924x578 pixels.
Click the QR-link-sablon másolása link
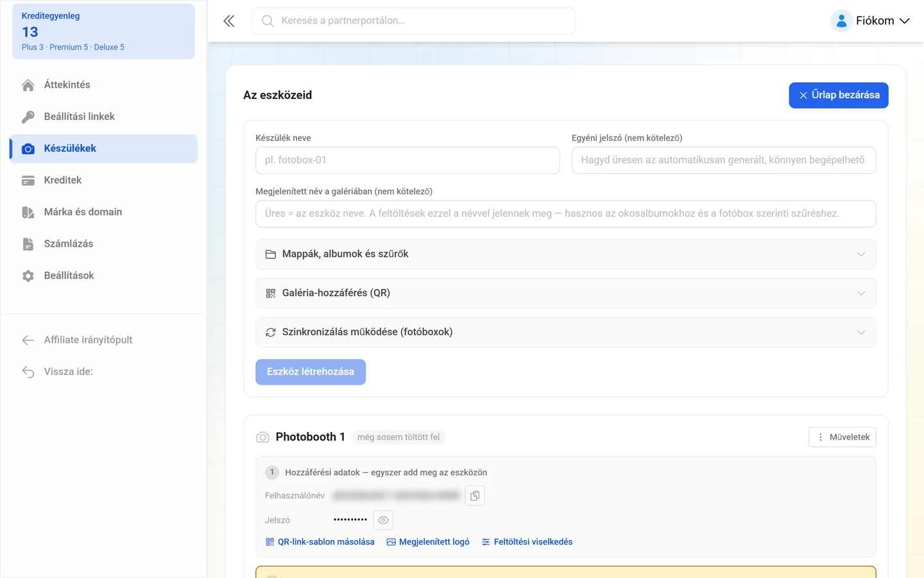pos(320,542)
